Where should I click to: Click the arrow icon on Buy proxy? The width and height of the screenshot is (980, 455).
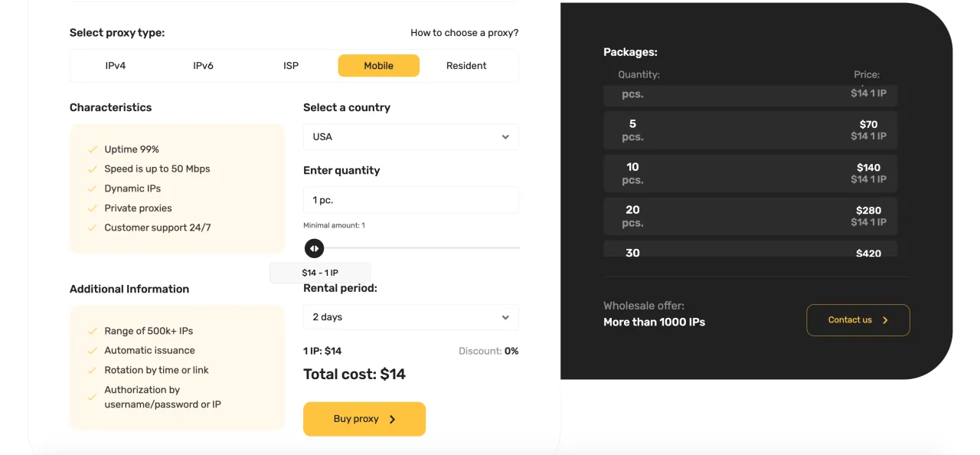point(393,419)
